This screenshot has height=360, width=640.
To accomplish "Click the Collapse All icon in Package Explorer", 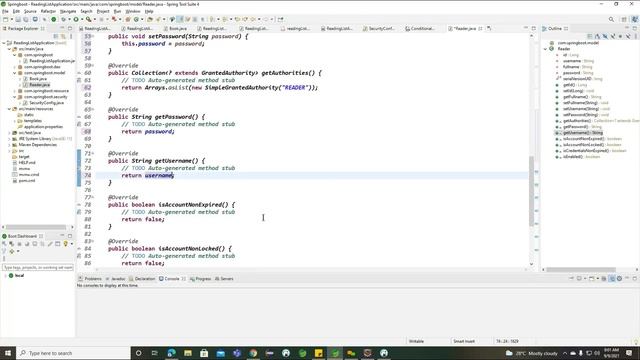I will click(56, 36).
